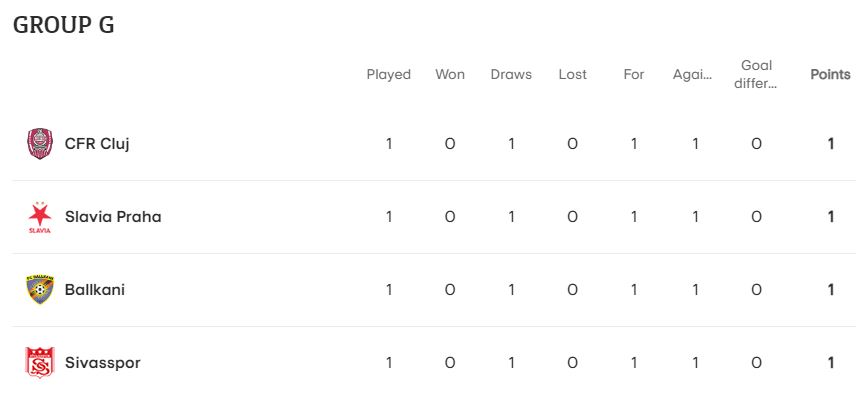The image size is (856, 410).
Task: Click the CFR Cluj club crest
Action: click(x=40, y=144)
